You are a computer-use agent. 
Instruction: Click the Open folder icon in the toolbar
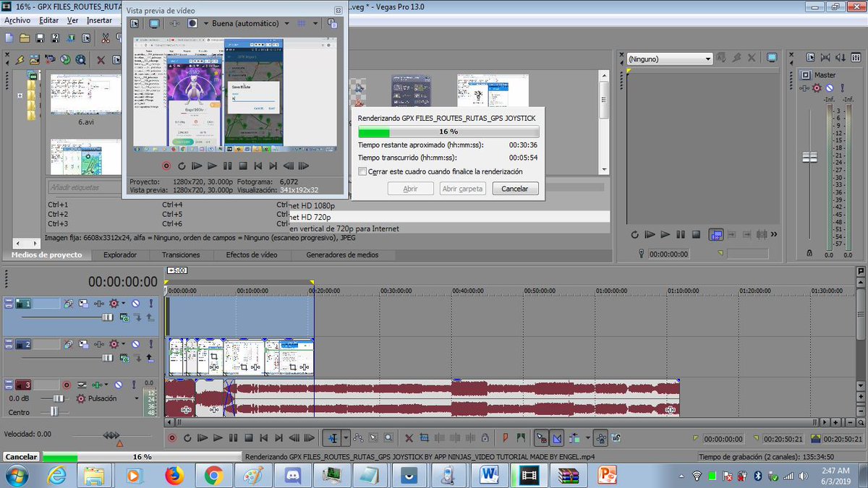click(x=25, y=38)
